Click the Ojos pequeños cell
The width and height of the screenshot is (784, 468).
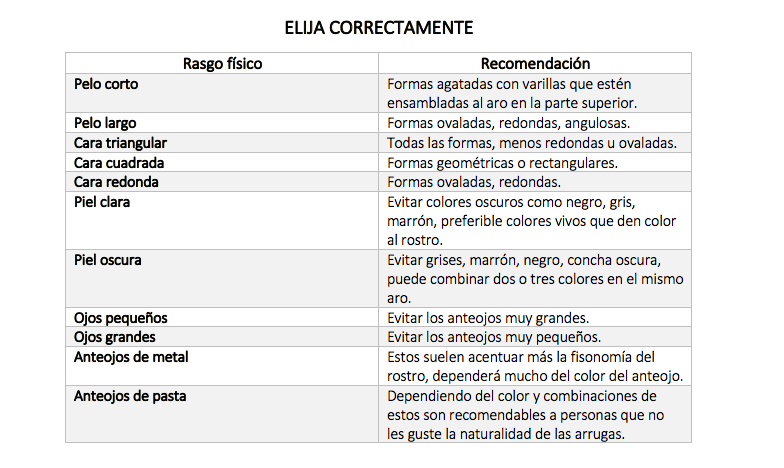click(x=120, y=318)
